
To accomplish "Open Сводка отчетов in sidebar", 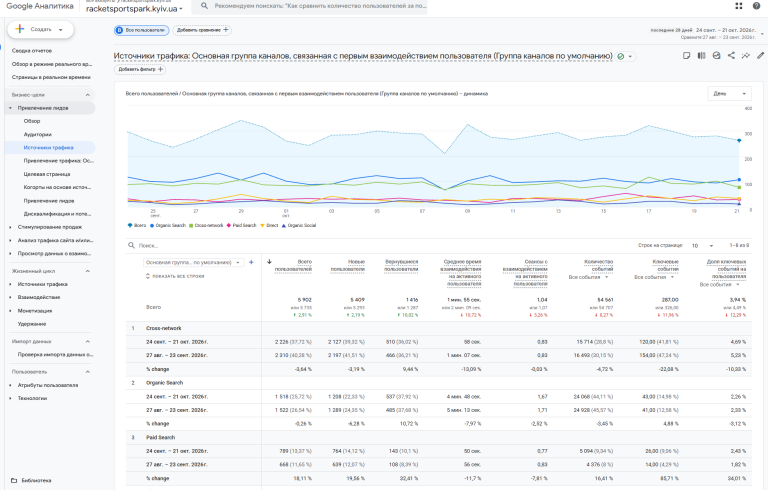I will (x=32, y=50).
